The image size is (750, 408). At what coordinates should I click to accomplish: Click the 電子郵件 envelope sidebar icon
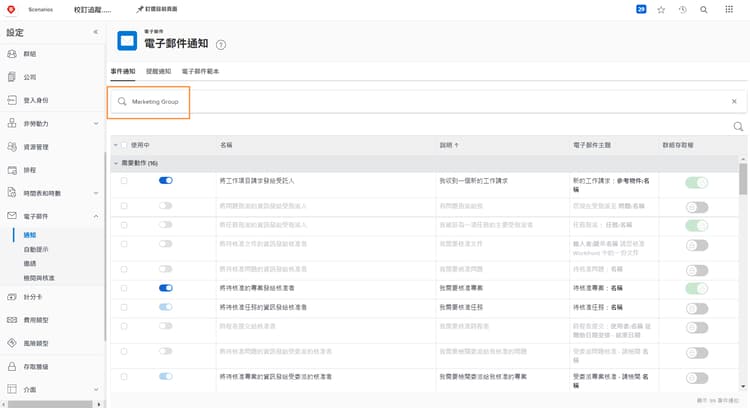12,216
